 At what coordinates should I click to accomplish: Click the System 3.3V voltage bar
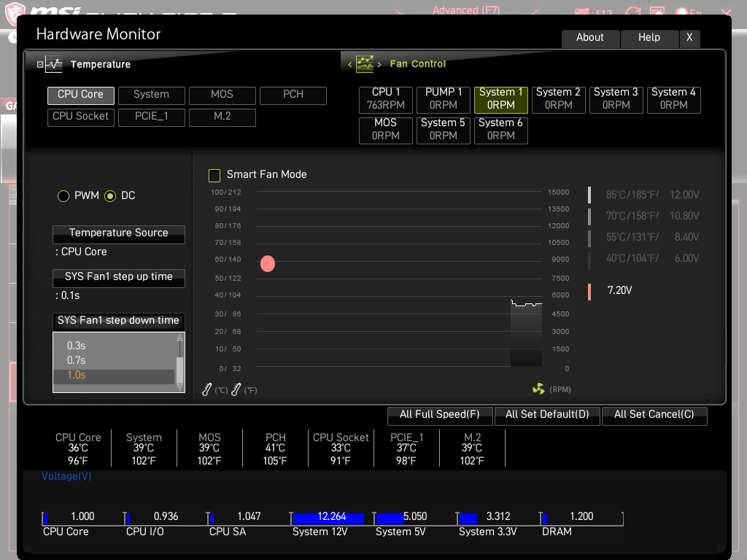click(468, 518)
